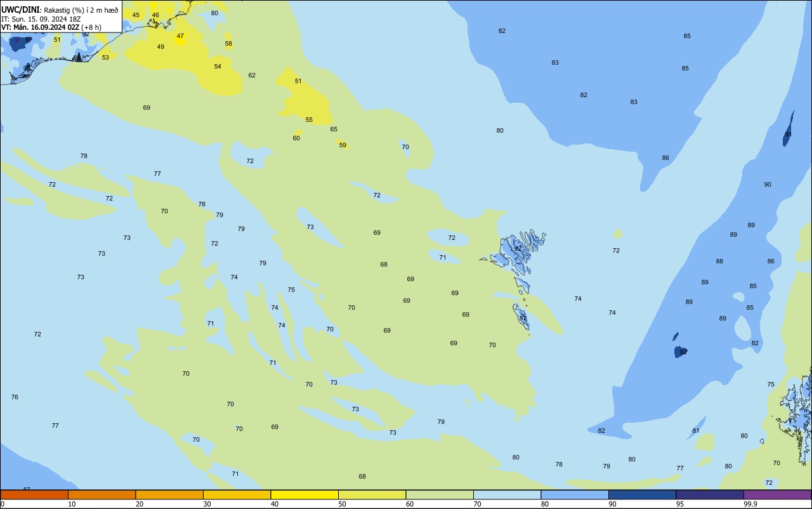Click the humidity value "88" on the map

(x=719, y=261)
